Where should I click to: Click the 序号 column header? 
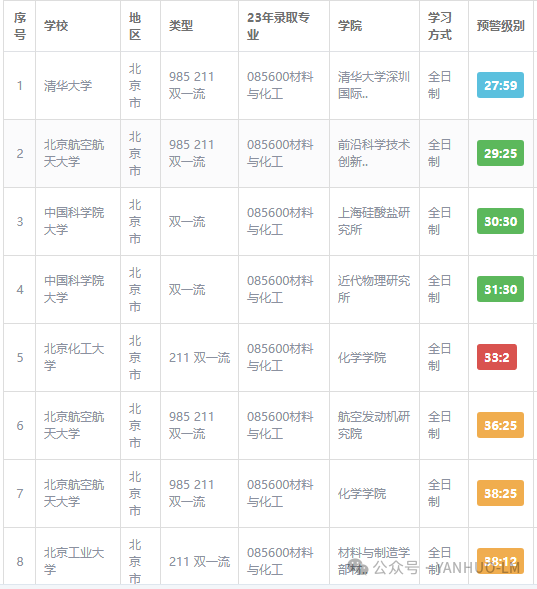pyautogui.click(x=20, y=26)
